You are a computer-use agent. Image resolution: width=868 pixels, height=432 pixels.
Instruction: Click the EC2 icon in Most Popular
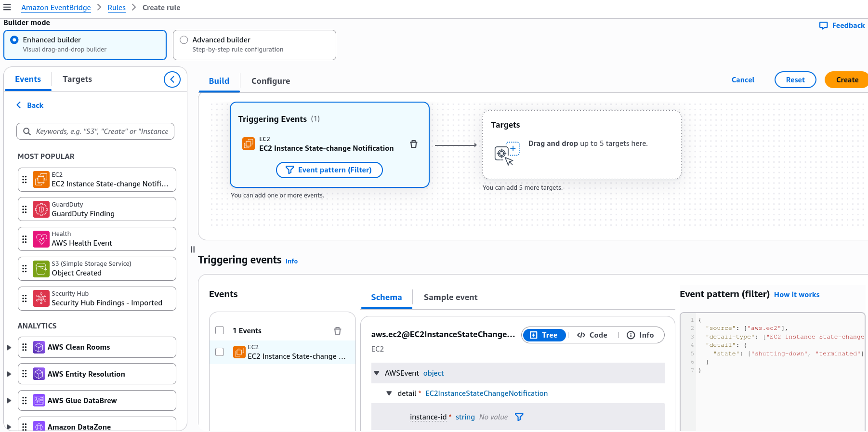point(41,180)
